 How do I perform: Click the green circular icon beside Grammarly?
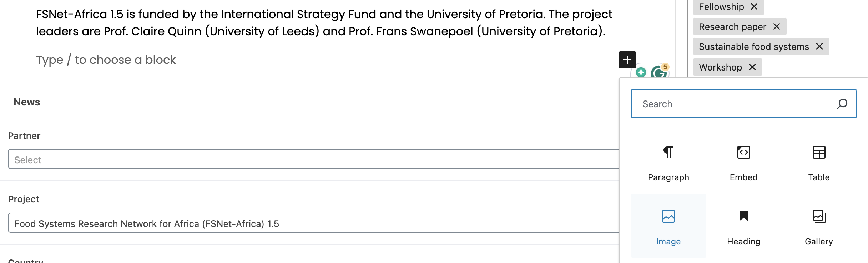[x=641, y=73]
